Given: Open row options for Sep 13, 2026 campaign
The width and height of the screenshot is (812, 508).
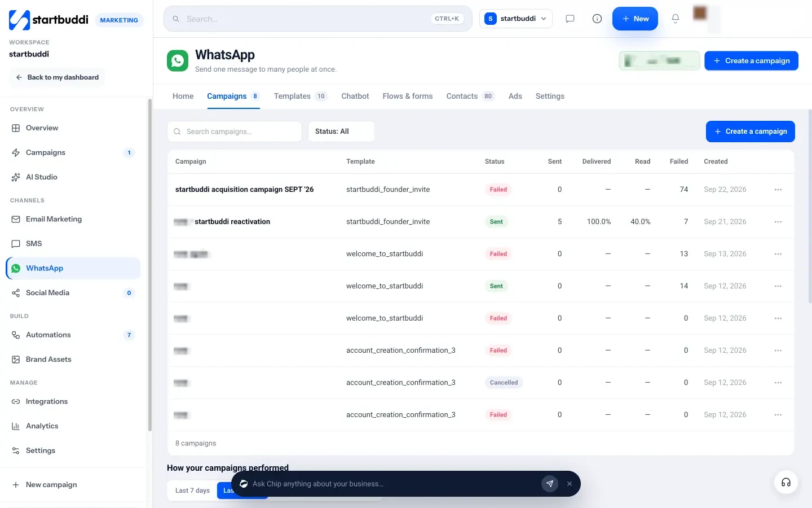Looking at the screenshot, I should [778, 254].
